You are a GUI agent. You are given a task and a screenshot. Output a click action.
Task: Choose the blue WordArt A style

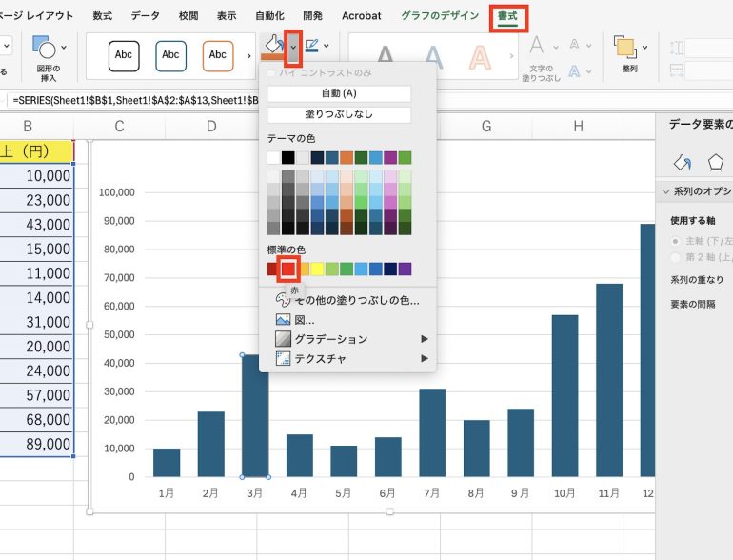pyautogui.click(x=433, y=55)
